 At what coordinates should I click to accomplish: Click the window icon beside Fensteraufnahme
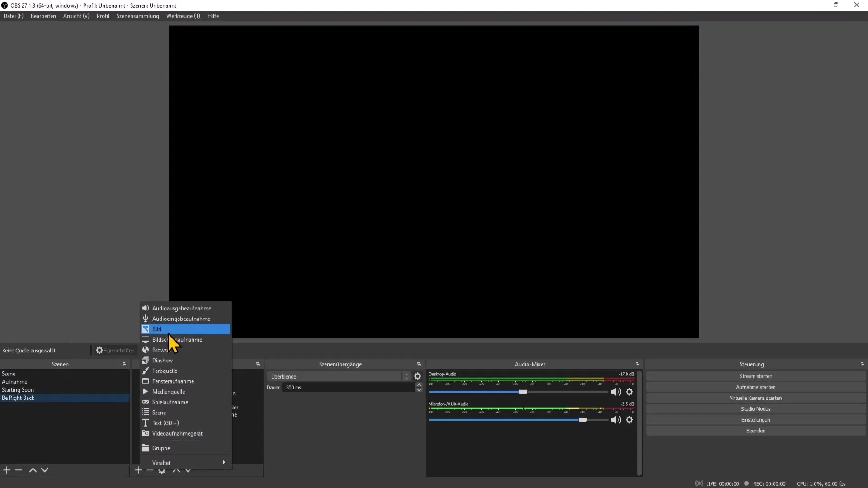pyautogui.click(x=146, y=381)
